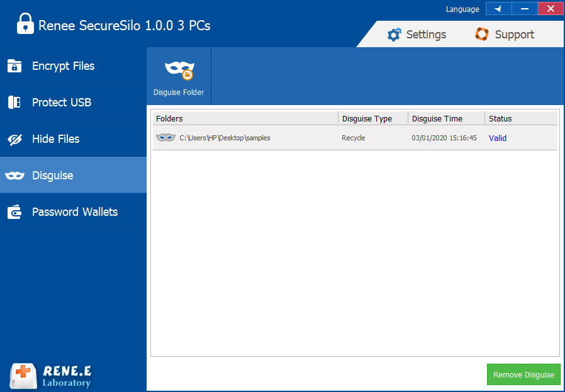The width and height of the screenshot is (565, 392).
Task: Click the Settings gear icon
Action: point(394,35)
